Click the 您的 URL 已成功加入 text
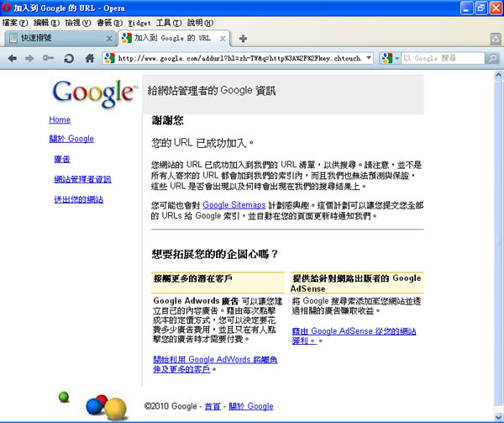This screenshot has height=423, width=504. point(202,143)
